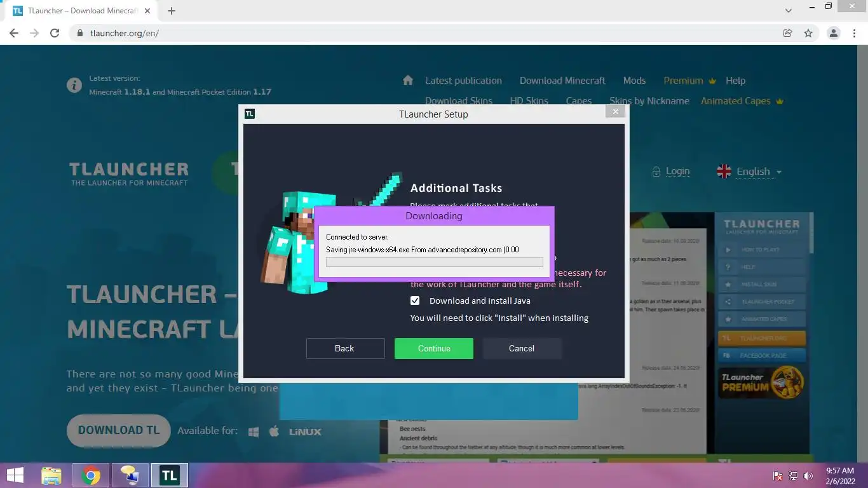Click the LINUX platform link
Viewport: 868px width, 488px height.
pos(305,431)
